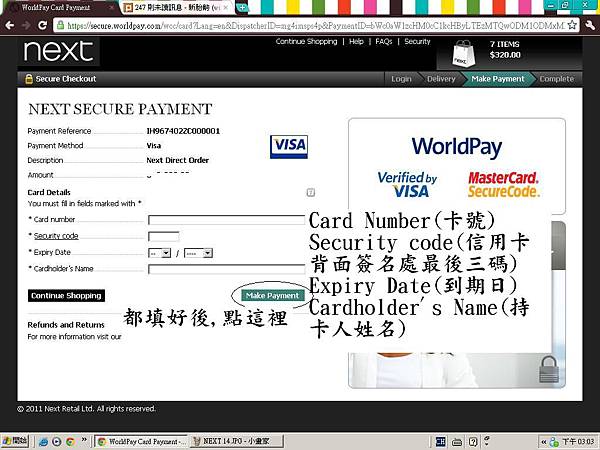The image size is (600, 450).
Task: Close the WorldPay Card Payment tab
Action: coord(112,7)
